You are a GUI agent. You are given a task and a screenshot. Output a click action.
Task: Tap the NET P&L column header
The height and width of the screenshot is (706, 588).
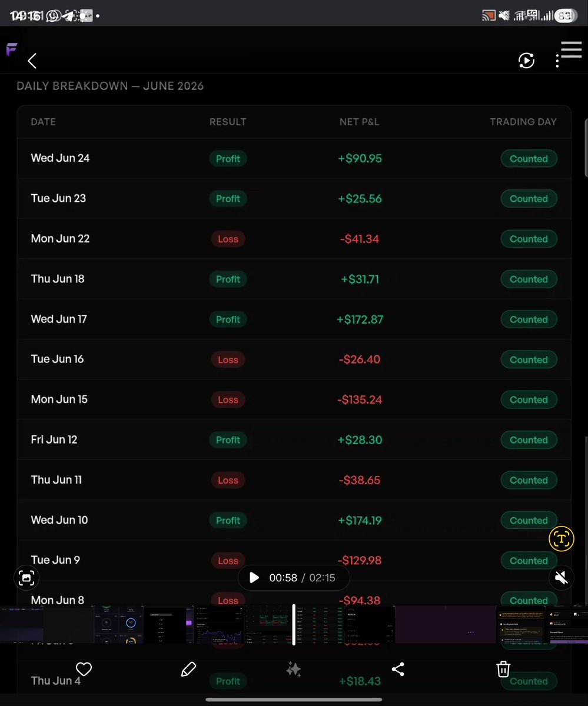[x=360, y=122]
